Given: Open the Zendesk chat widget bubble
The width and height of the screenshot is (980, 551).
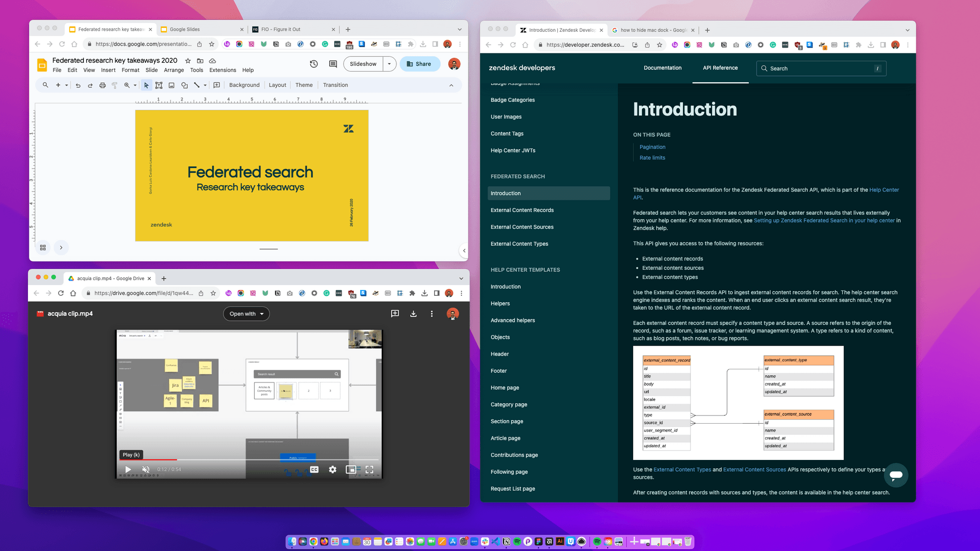Looking at the screenshot, I should click(x=896, y=475).
